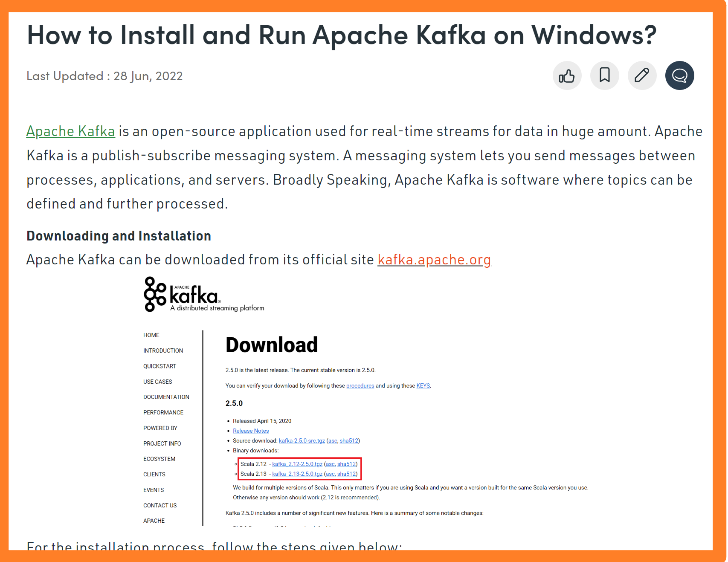Click the Last Updated date text
The width and height of the screenshot is (728, 562).
tap(104, 76)
